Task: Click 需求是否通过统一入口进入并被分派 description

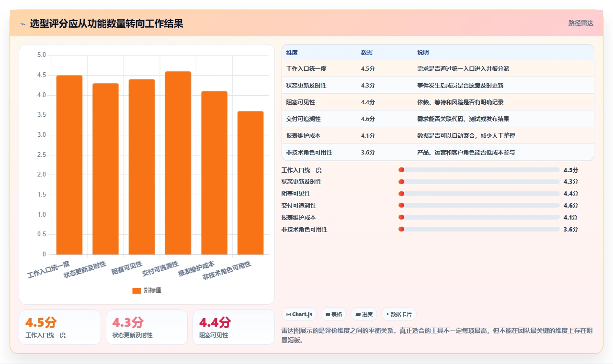Action: [x=463, y=69]
